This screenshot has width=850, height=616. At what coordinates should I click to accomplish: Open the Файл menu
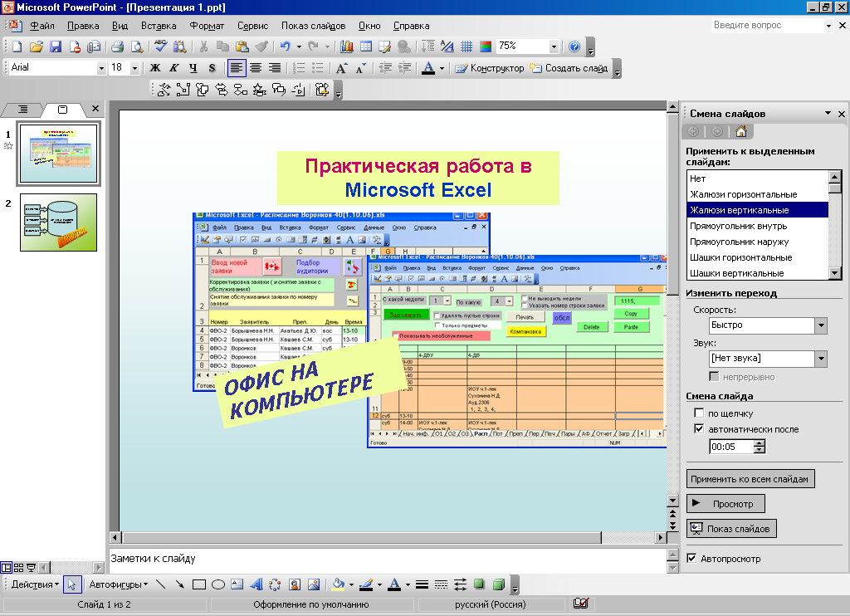pos(42,26)
